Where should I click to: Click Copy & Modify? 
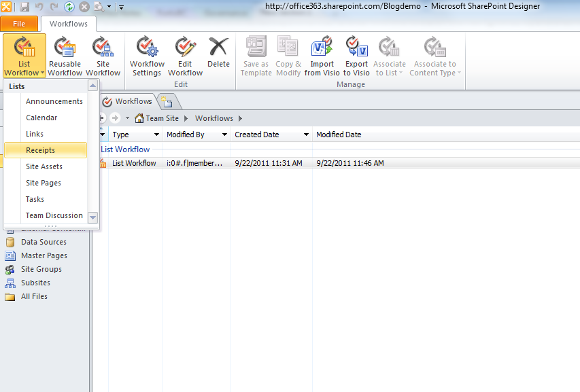(288, 56)
